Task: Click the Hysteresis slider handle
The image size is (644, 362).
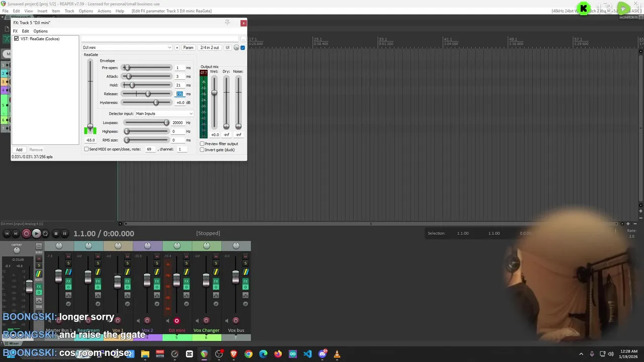Action: (x=156, y=103)
